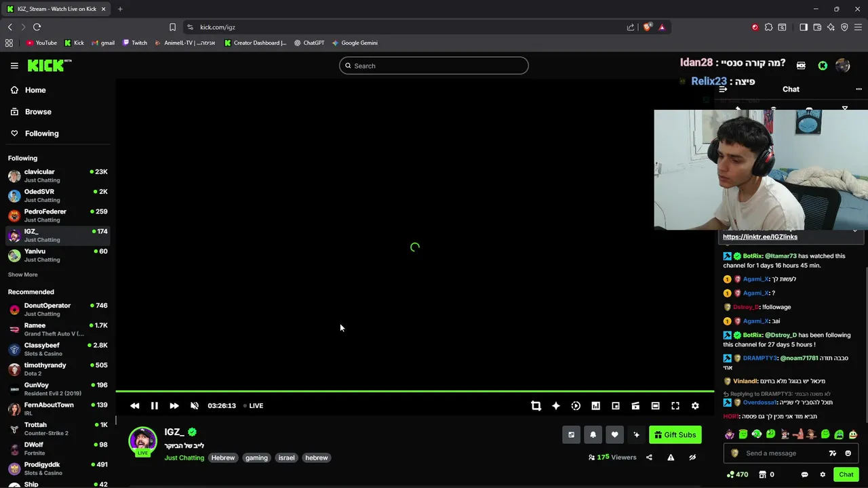Click in the Kick Search field
The width and height of the screenshot is (868, 488).
[434, 66]
